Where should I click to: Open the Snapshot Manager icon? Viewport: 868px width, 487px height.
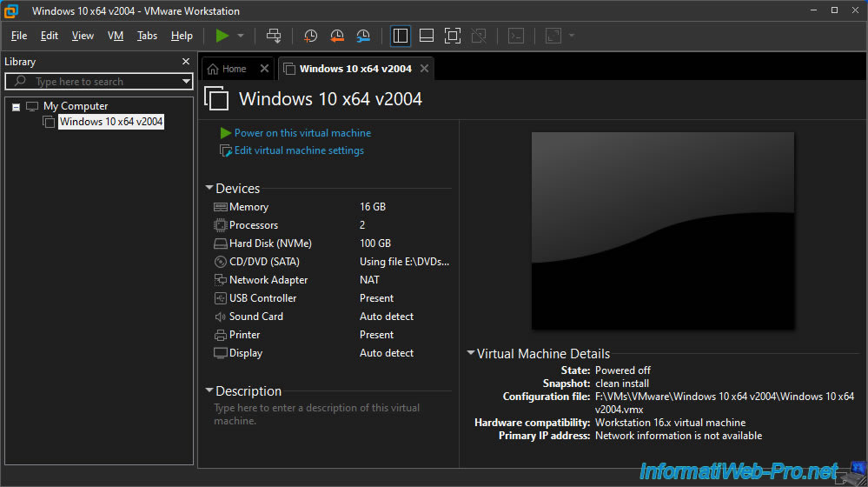pos(363,36)
